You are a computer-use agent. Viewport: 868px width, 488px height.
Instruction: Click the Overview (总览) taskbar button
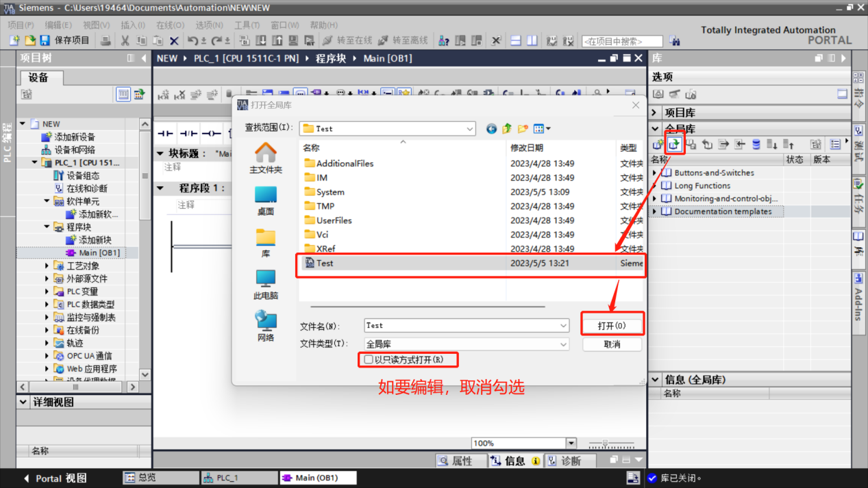pos(160,478)
